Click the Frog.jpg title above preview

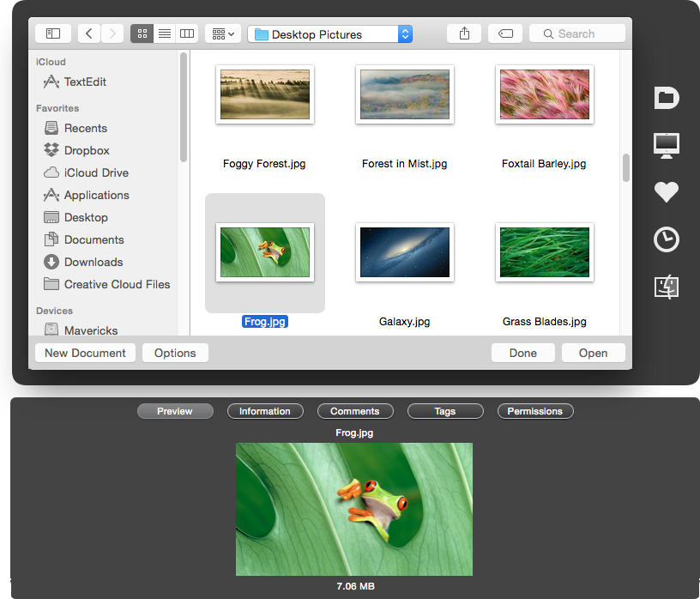pos(354,433)
